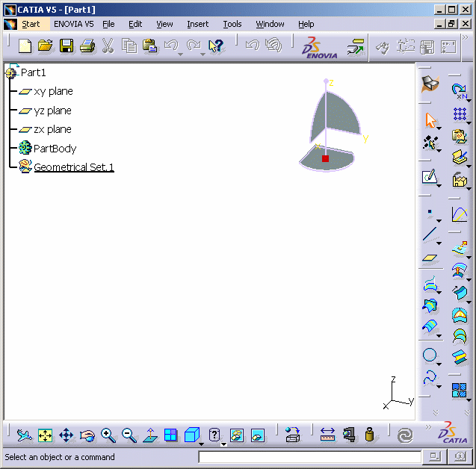The height and width of the screenshot is (469, 476).
Task: Activate the What's This help pointer
Action: [x=216, y=46]
